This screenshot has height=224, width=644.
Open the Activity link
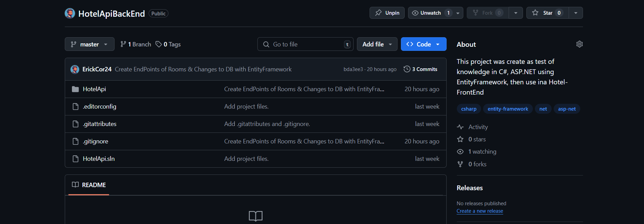click(x=478, y=127)
